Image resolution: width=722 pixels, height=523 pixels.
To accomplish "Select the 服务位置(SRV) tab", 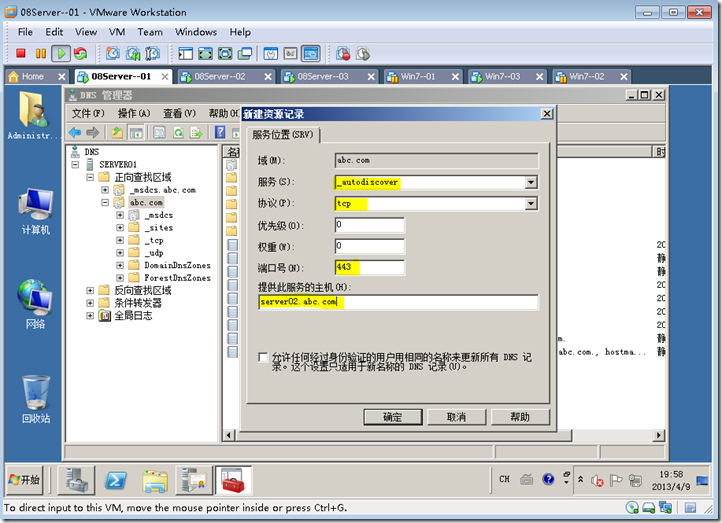I will 283,134.
